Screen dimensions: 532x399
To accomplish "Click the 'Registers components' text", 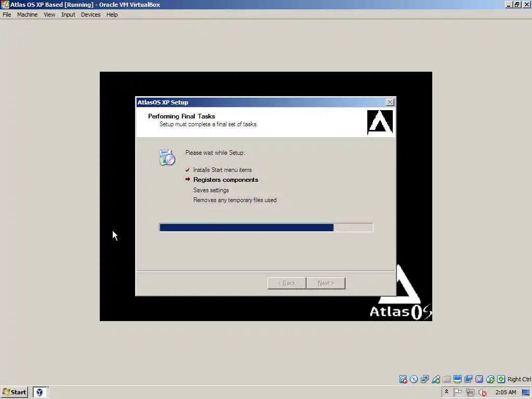I will (x=225, y=180).
